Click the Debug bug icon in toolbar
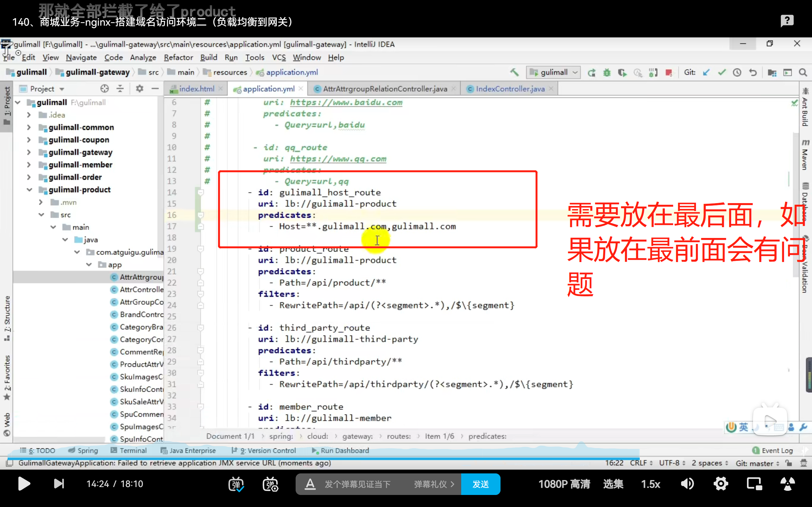Screen dimensions: 812x507 pos(607,73)
